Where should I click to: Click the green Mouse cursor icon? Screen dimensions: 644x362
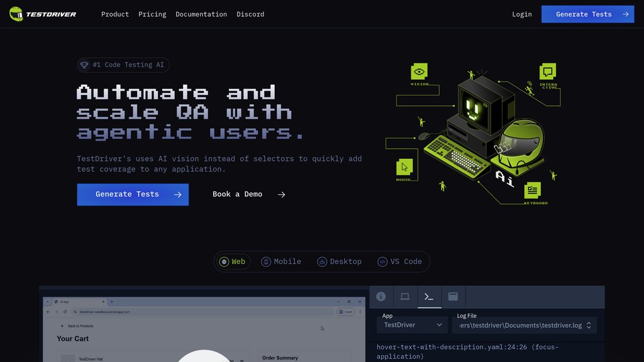click(x=404, y=167)
